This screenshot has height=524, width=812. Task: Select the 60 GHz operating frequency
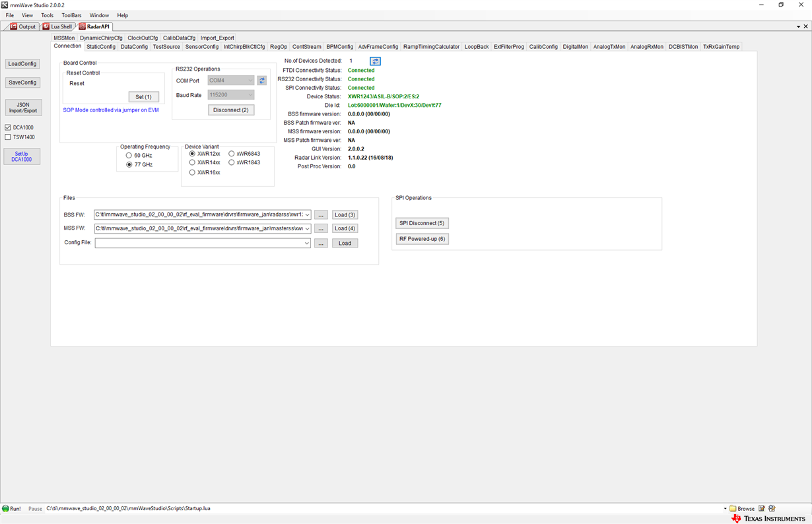click(x=129, y=156)
